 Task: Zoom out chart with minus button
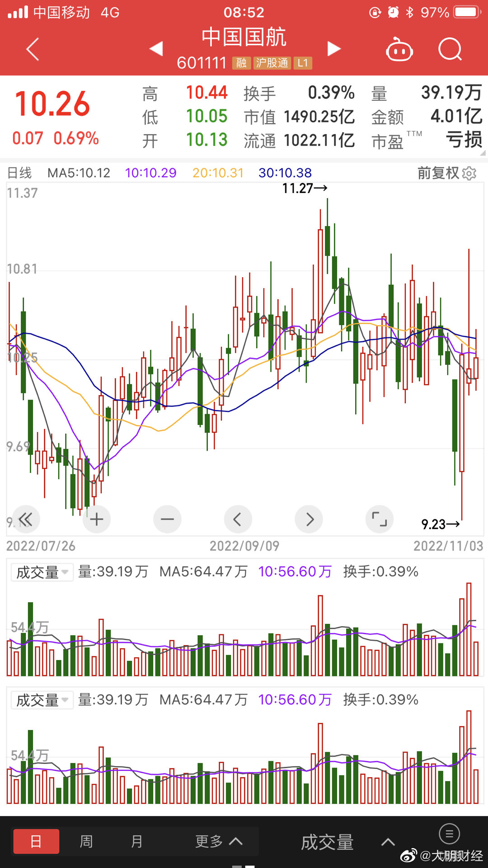pos(167,519)
